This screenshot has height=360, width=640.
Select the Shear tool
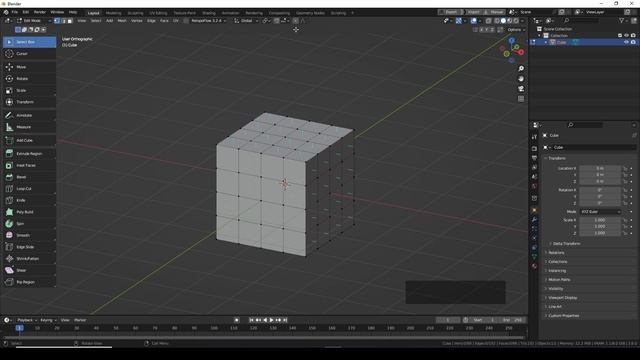[29, 271]
